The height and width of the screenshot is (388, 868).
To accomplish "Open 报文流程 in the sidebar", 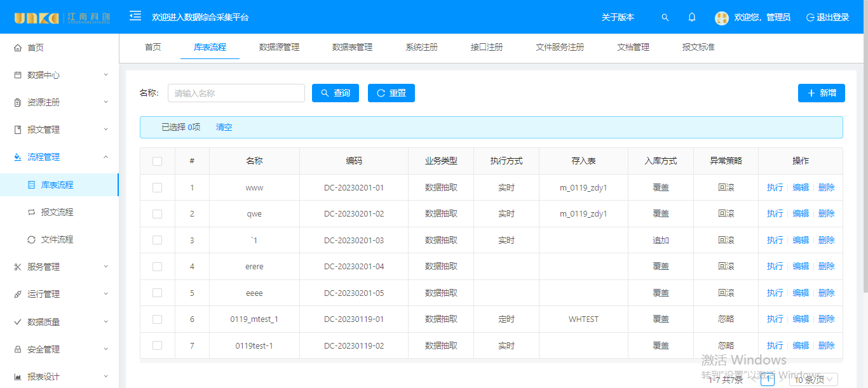I will coord(57,212).
